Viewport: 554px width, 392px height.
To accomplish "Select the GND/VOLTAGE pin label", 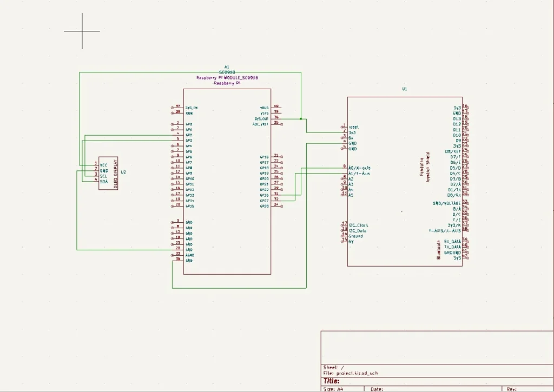I will click(447, 203).
